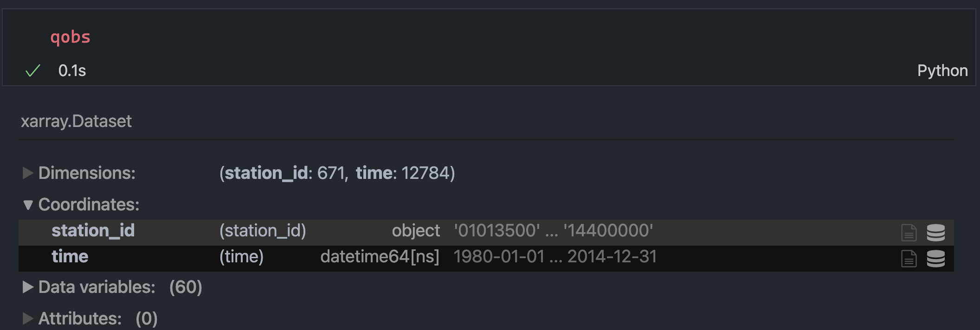This screenshot has width=980, height=330.
Task: Expand the Attributes section arrow
Action: coord(28,318)
